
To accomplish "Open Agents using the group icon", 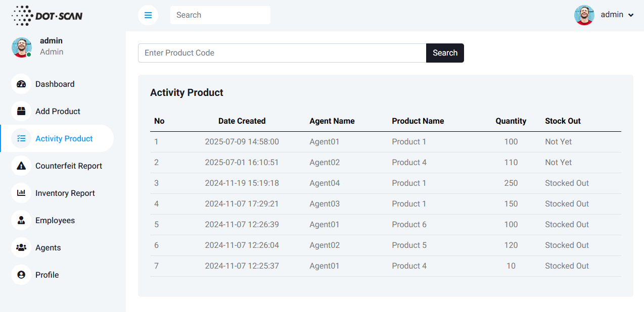I will point(21,247).
